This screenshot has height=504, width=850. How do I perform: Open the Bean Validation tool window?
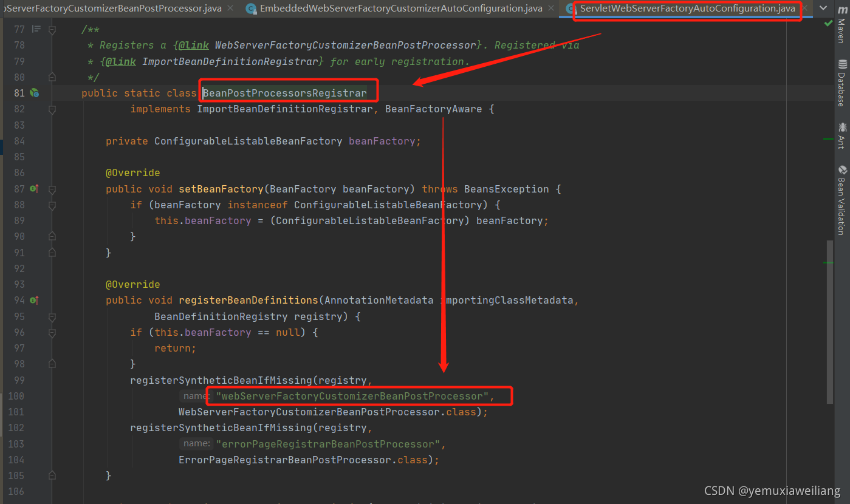click(842, 200)
